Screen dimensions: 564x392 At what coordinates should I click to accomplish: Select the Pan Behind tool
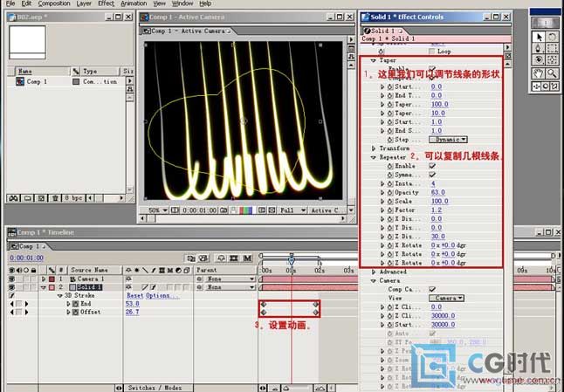click(x=552, y=59)
